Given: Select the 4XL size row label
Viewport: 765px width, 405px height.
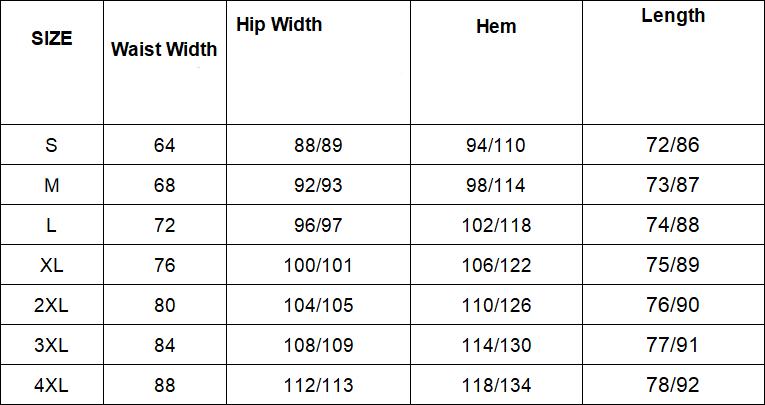Looking at the screenshot, I should tap(52, 386).
